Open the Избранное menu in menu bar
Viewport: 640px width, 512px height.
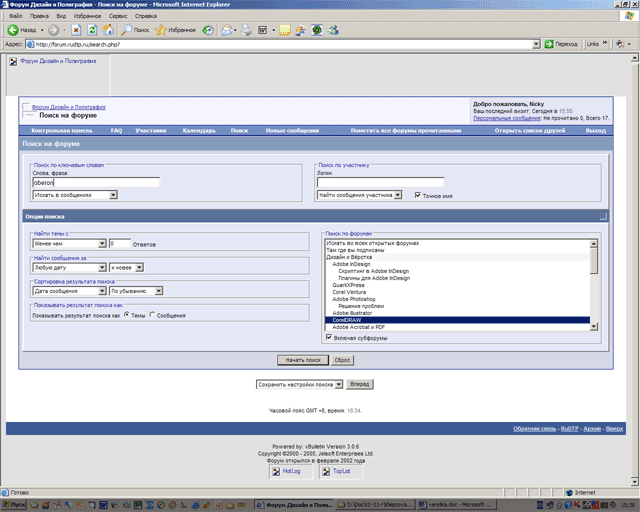pyautogui.click(x=87, y=16)
